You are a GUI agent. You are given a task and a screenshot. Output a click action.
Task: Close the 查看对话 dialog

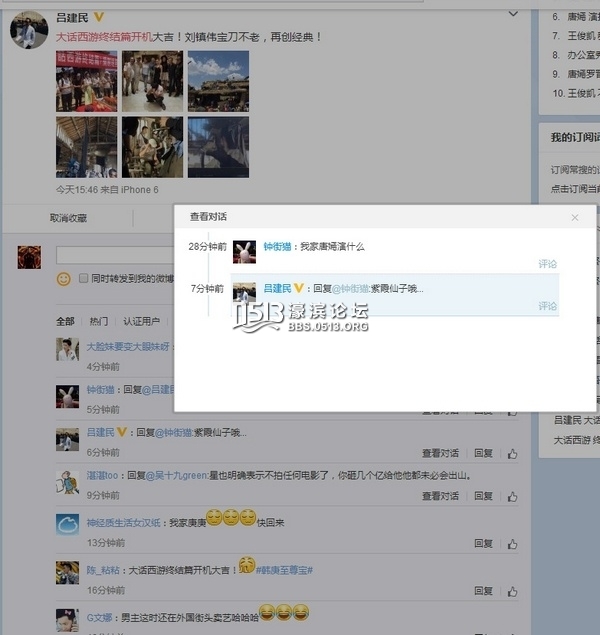pyautogui.click(x=575, y=217)
